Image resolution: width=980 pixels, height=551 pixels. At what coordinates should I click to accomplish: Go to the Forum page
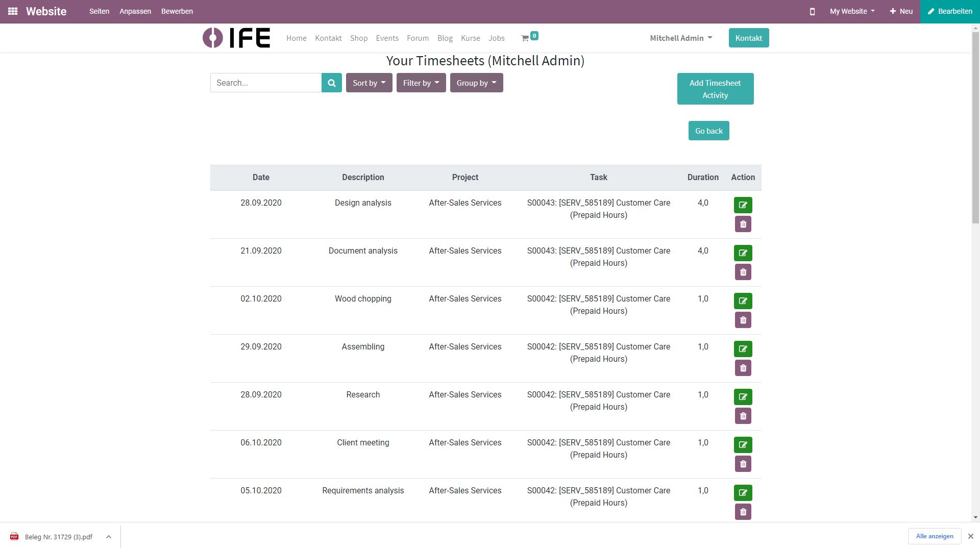click(x=417, y=38)
